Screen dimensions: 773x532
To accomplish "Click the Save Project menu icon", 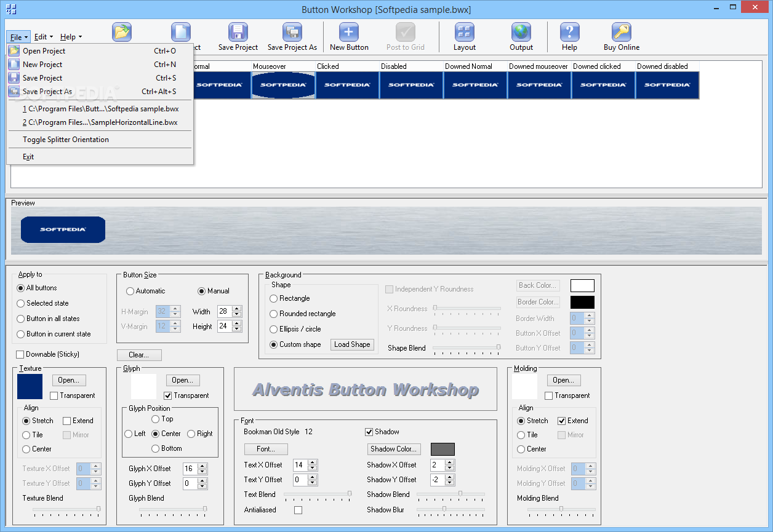I will click(14, 78).
